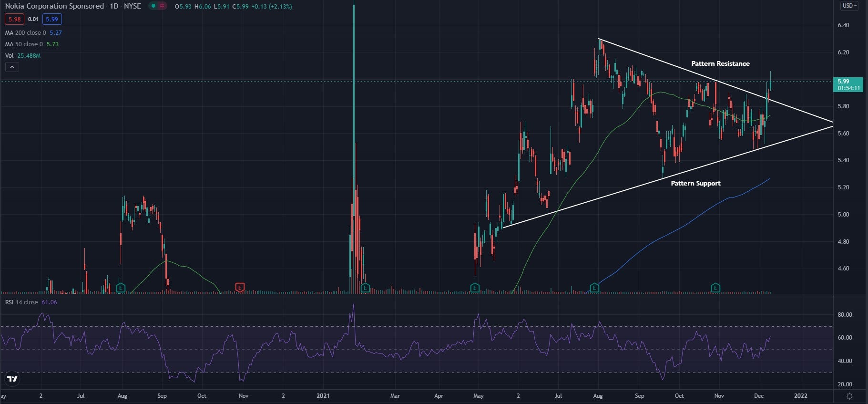Click the red 5.98 sell price button
Screen dimensions: 868x404
[x=14, y=20]
